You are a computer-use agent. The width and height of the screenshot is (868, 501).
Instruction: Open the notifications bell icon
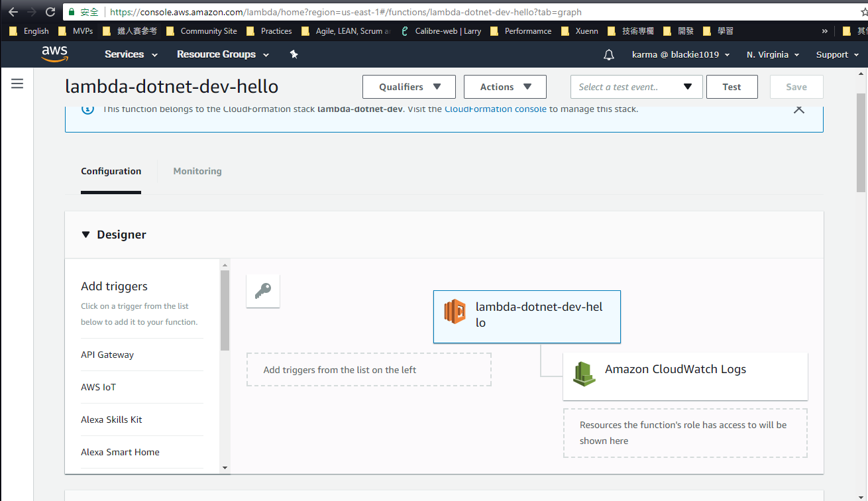coord(609,55)
